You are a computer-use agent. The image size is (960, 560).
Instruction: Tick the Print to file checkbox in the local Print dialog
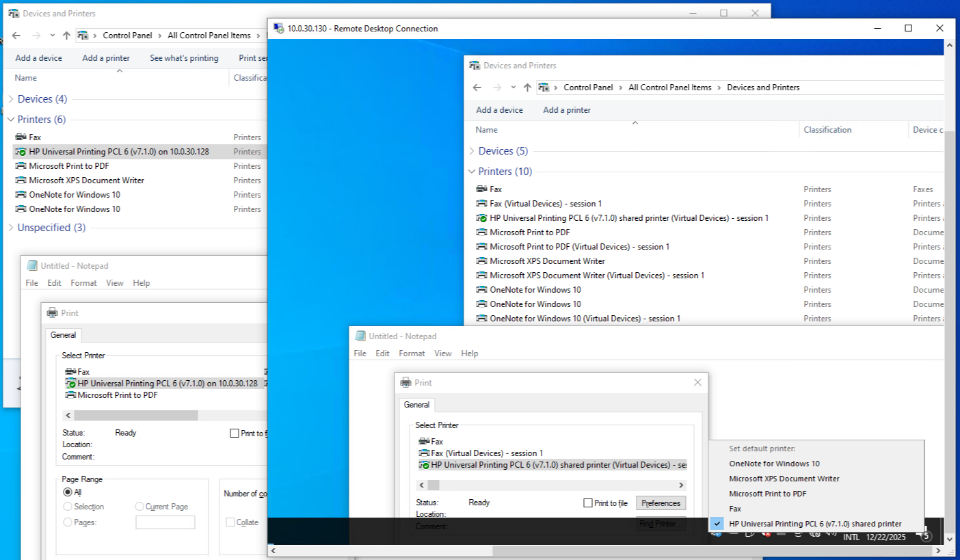[235, 433]
